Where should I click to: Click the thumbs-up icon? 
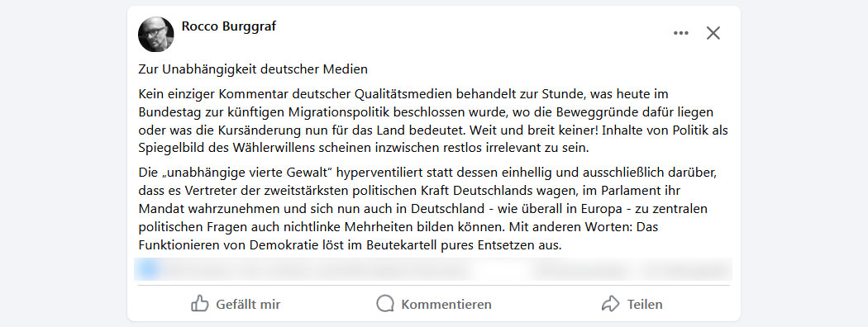199,303
